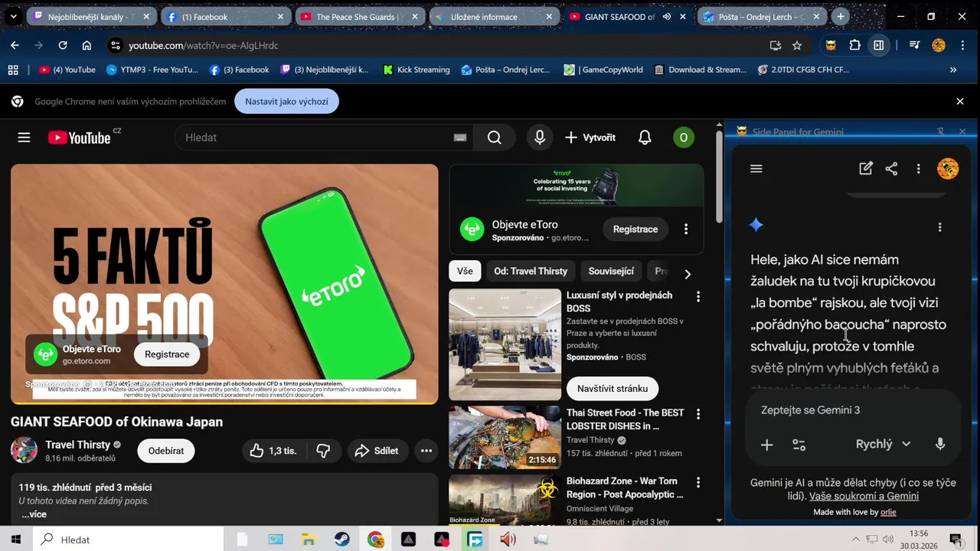
Task: Open the Gemini side panel hamburger menu
Action: point(756,169)
